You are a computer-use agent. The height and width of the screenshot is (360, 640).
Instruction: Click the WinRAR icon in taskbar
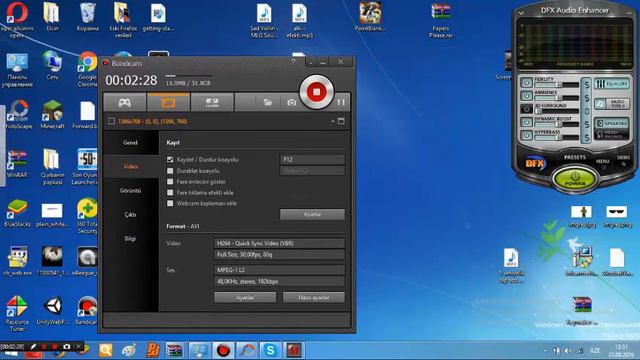[x=175, y=350]
